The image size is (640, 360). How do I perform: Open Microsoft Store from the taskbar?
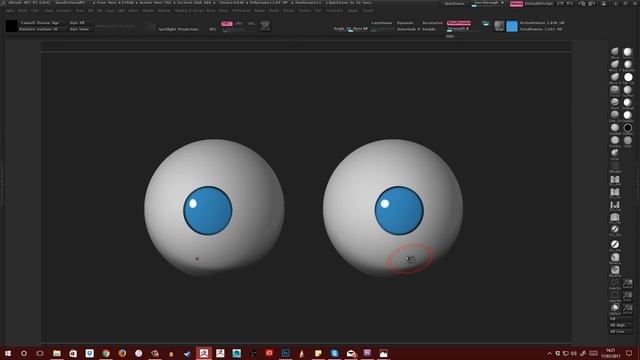[x=73, y=353]
